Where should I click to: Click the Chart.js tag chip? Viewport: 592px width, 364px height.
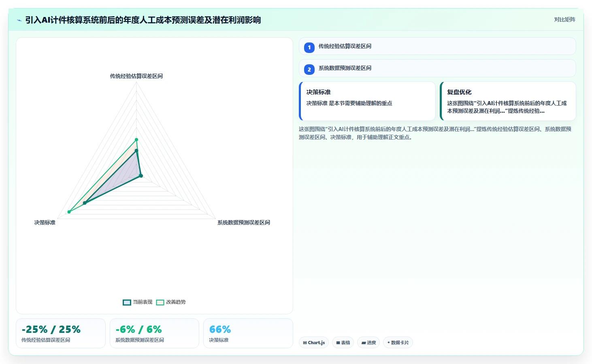[x=314, y=343]
